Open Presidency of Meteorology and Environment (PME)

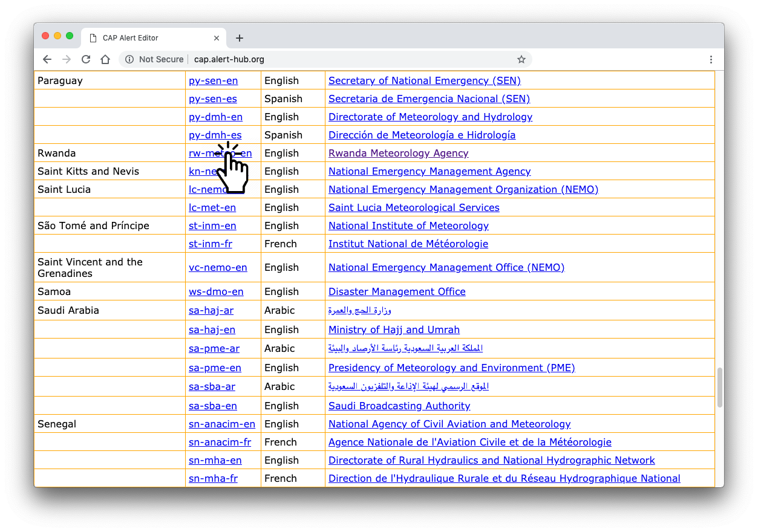[x=451, y=368]
